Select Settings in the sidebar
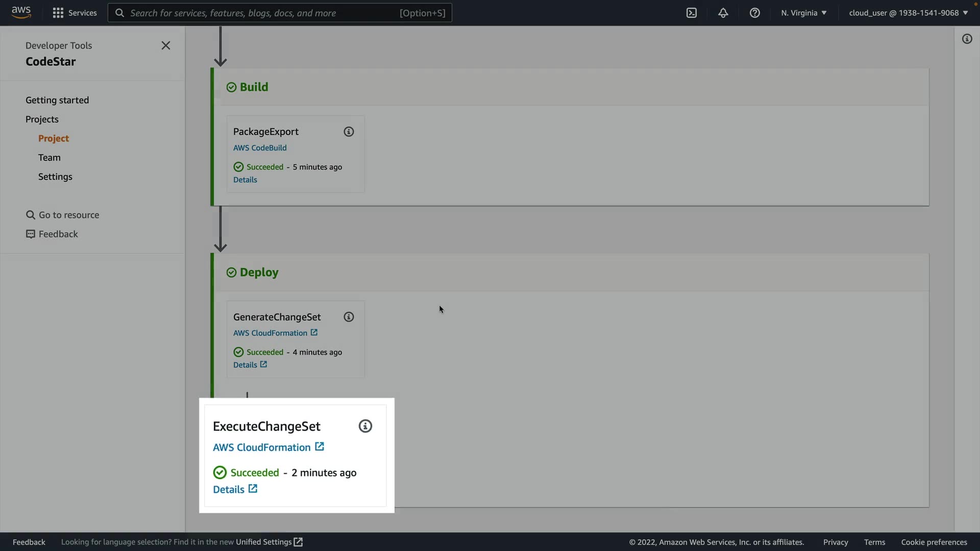980x551 pixels. [x=55, y=177]
